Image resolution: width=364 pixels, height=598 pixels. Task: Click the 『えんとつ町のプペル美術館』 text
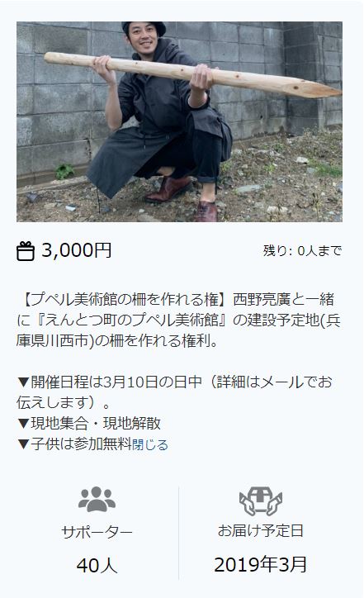tap(130, 320)
